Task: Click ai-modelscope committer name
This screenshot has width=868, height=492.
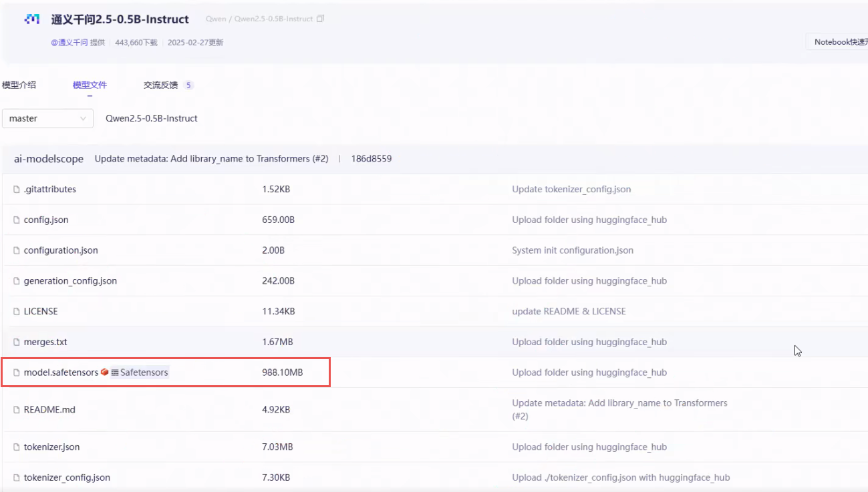Action: 49,159
